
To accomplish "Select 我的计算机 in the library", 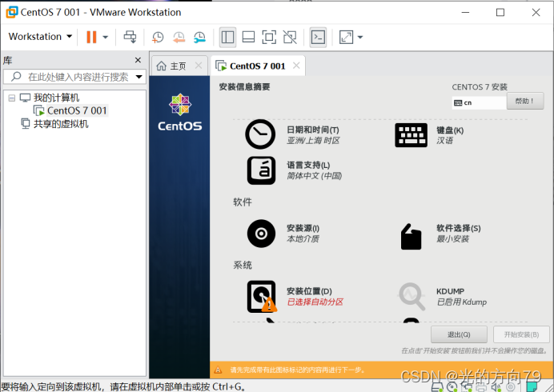I will point(56,98).
